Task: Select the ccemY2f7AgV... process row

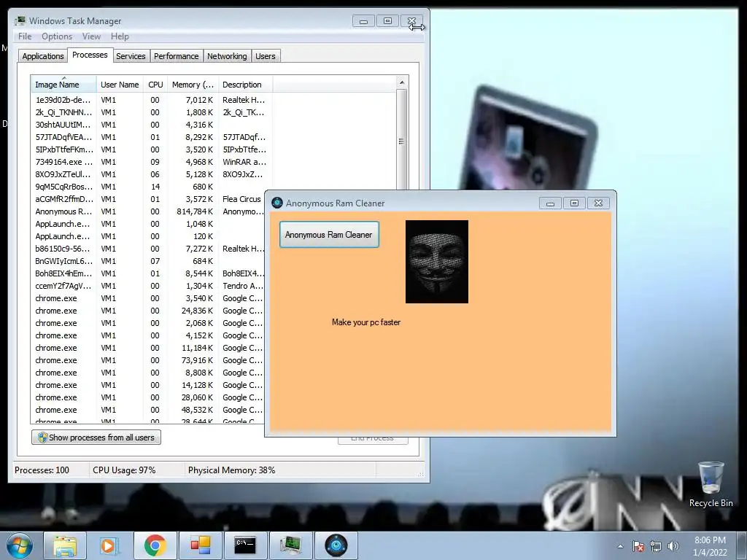Action: pos(147,286)
